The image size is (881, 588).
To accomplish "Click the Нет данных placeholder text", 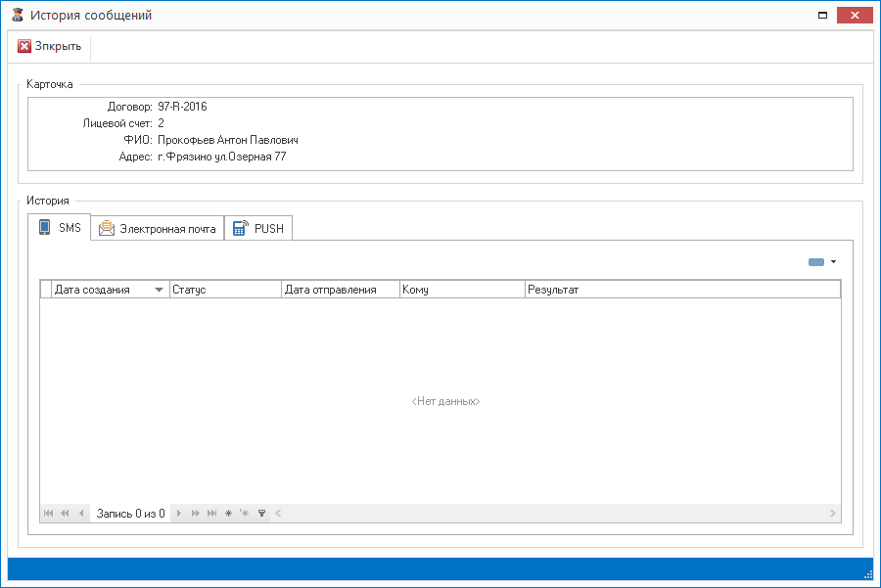I will pos(445,401).
